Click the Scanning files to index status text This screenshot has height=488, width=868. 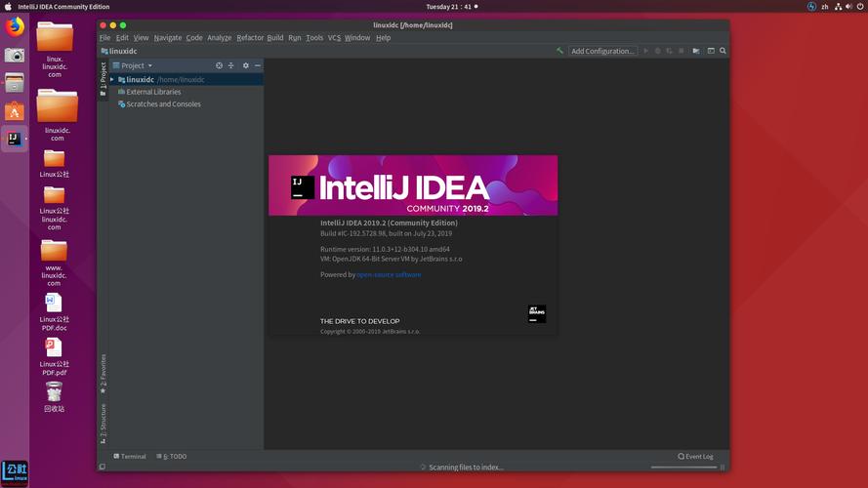pos(466,467)
